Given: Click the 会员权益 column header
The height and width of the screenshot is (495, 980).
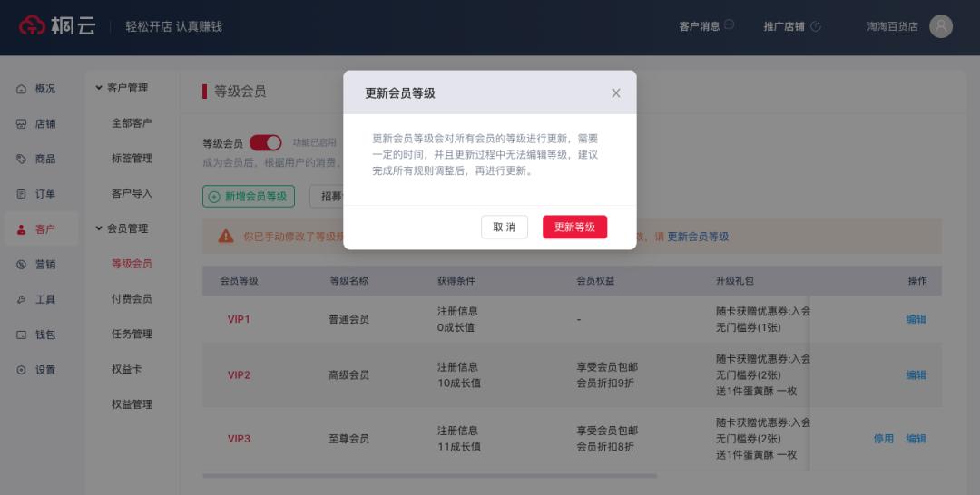Looking at the screenshot, I should (595, 281).
